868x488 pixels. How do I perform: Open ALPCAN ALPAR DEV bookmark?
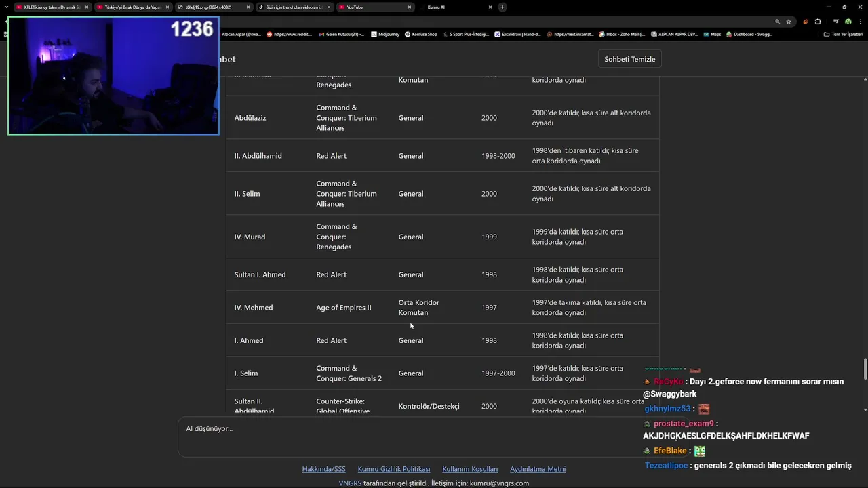[674, 34]
